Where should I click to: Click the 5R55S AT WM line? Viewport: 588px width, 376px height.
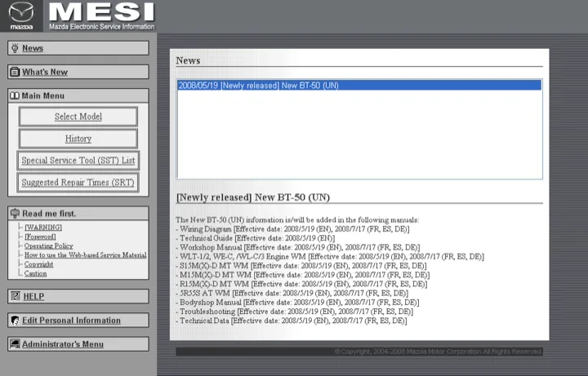click(x=292, y=294)
